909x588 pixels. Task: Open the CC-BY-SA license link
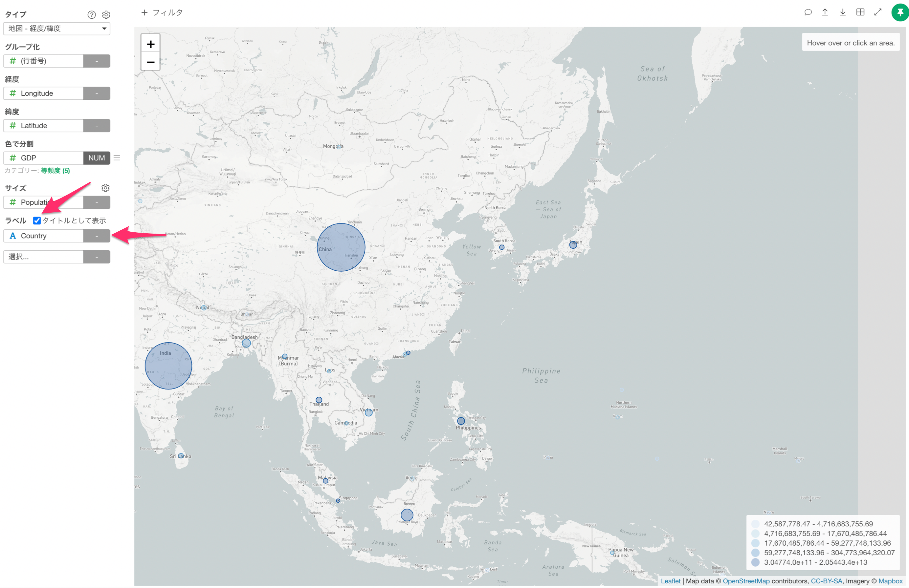(x=826, y=581)
